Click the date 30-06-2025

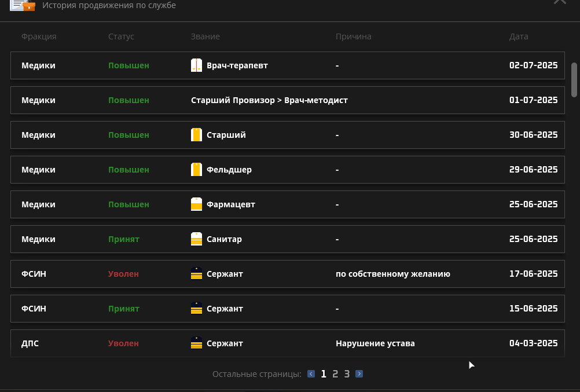(x=533, y=135)
